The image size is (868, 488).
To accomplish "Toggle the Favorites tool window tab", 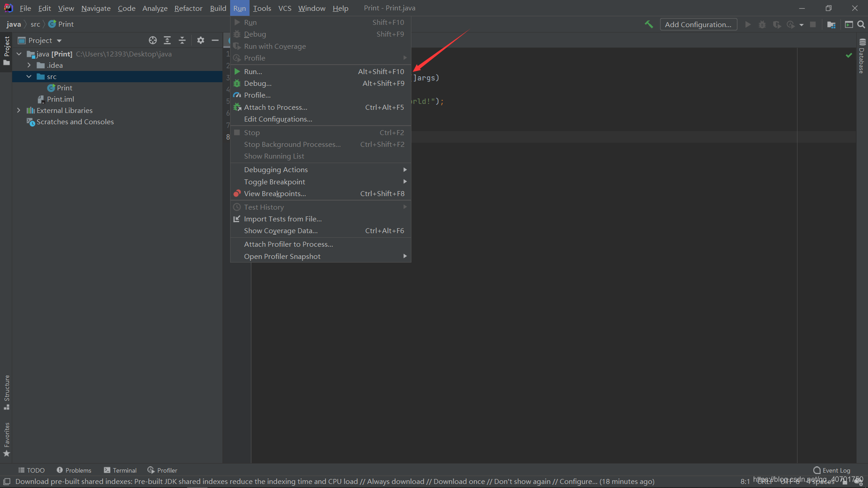I will [6, 439].
